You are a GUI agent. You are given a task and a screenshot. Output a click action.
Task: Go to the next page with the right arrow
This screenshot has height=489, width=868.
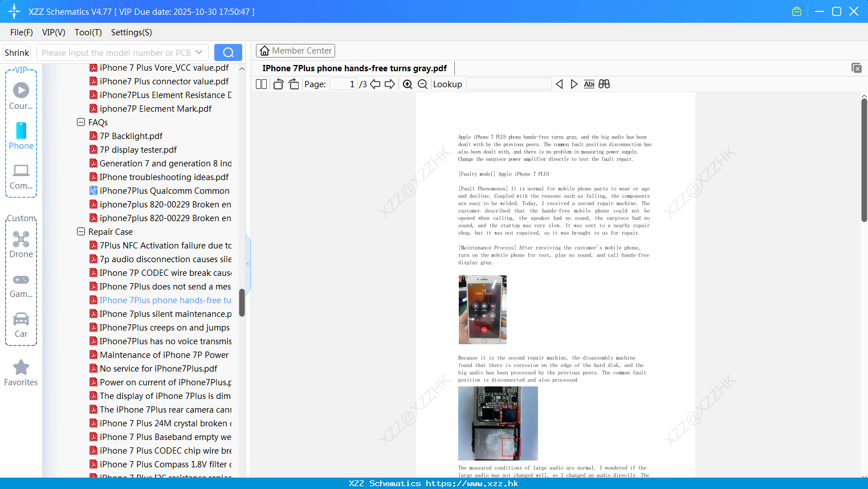[390, 84]
